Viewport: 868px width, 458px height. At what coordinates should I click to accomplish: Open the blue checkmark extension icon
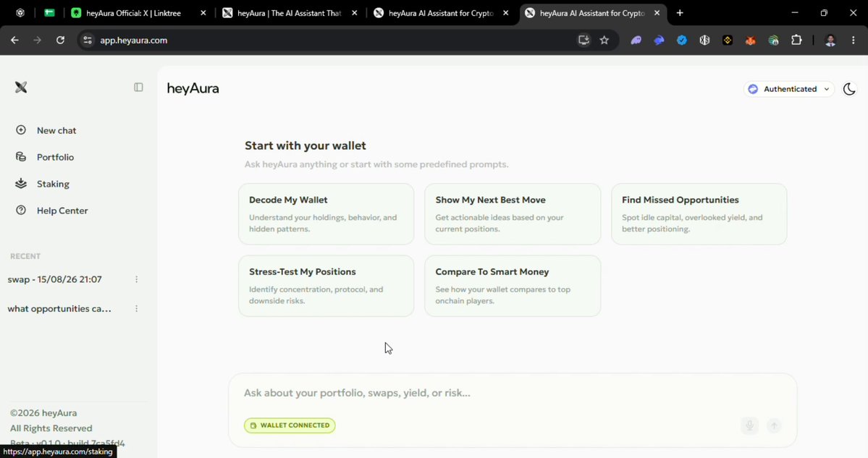pos(682,40)
